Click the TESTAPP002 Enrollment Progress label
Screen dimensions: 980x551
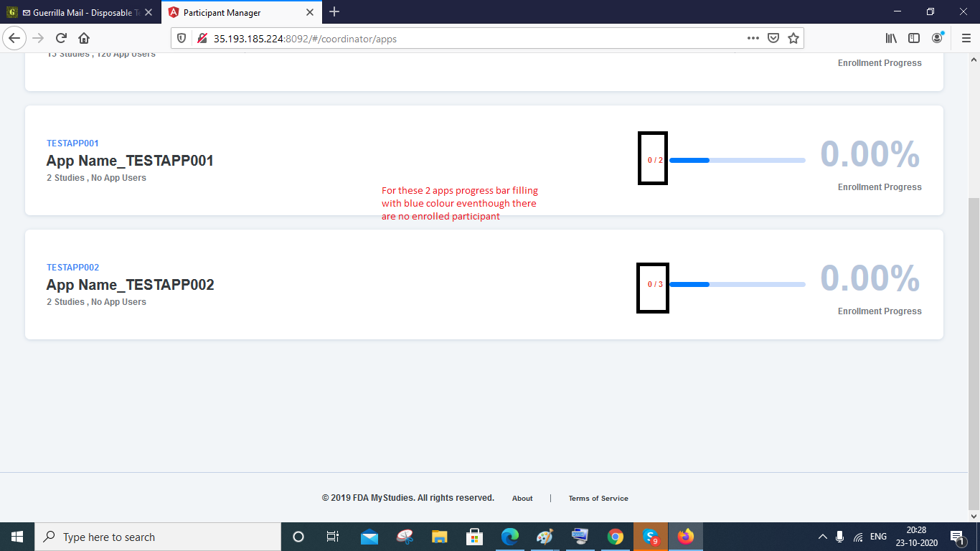[880, 311]
